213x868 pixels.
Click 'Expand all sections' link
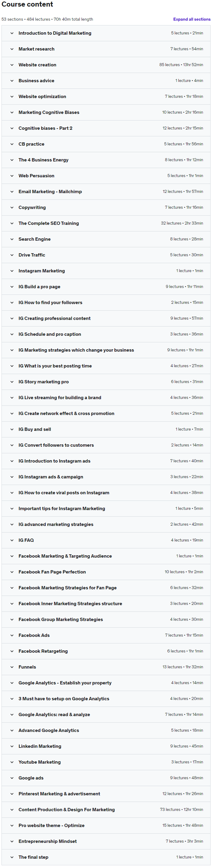192,19
